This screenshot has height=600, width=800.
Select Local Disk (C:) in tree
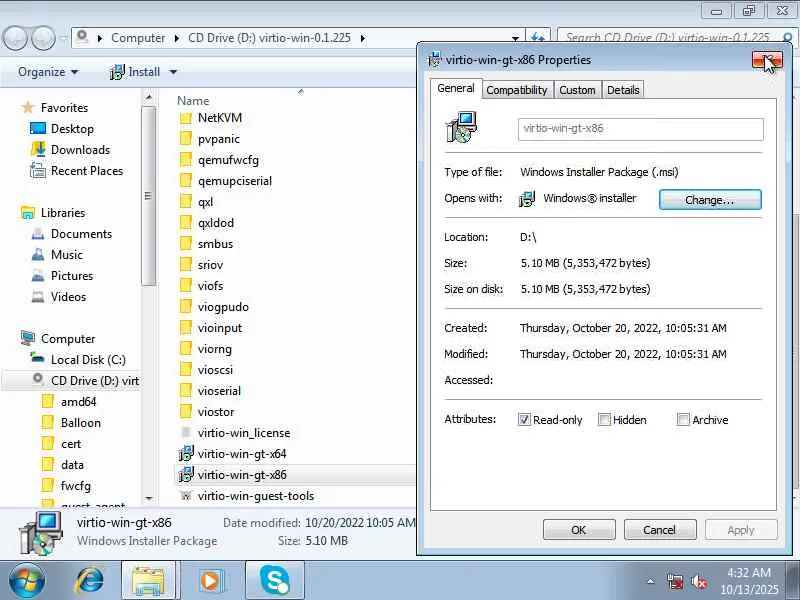(x=88, y=360)
